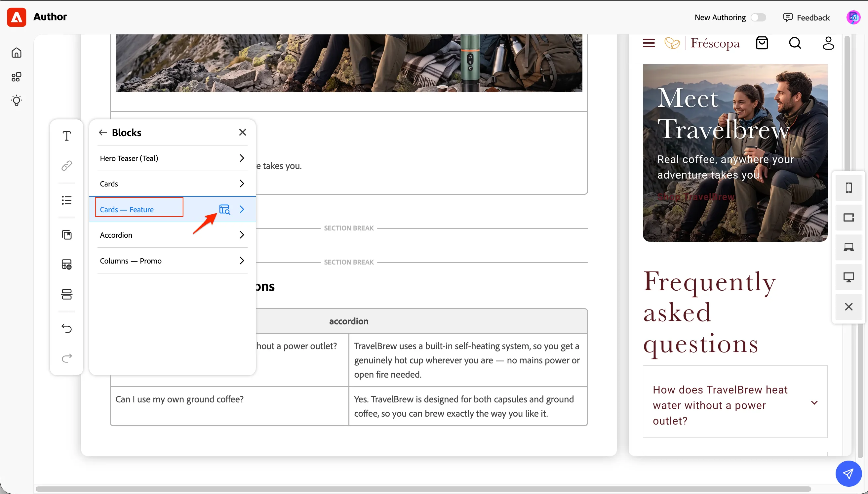Viewport: 868px width, 494px height.
Task: Switch preview to mobile phone view
Action: (x=848, y=187)
